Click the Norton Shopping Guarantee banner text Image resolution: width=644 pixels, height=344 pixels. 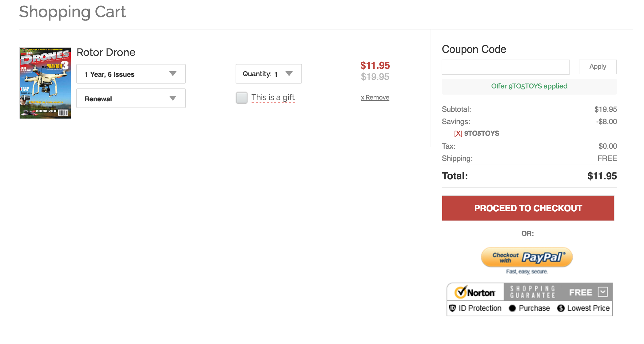(x=533, y=292)
